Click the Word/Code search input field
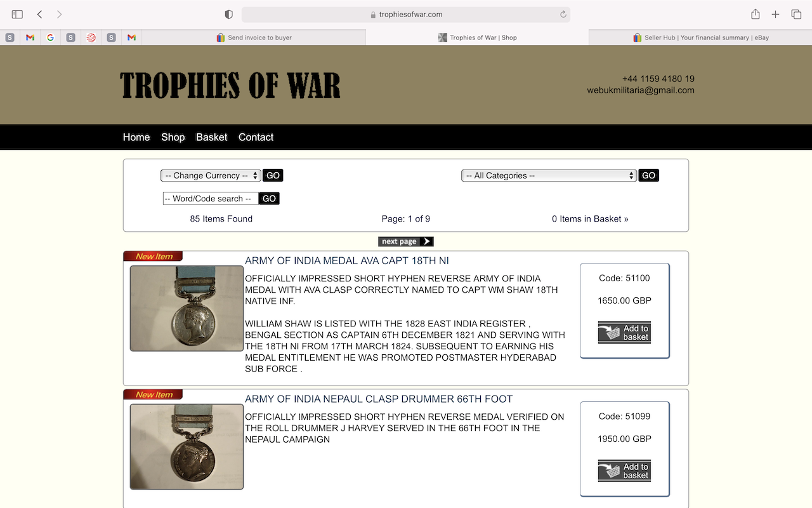Viewport: 812px width, 508px height. click(211, 199)
